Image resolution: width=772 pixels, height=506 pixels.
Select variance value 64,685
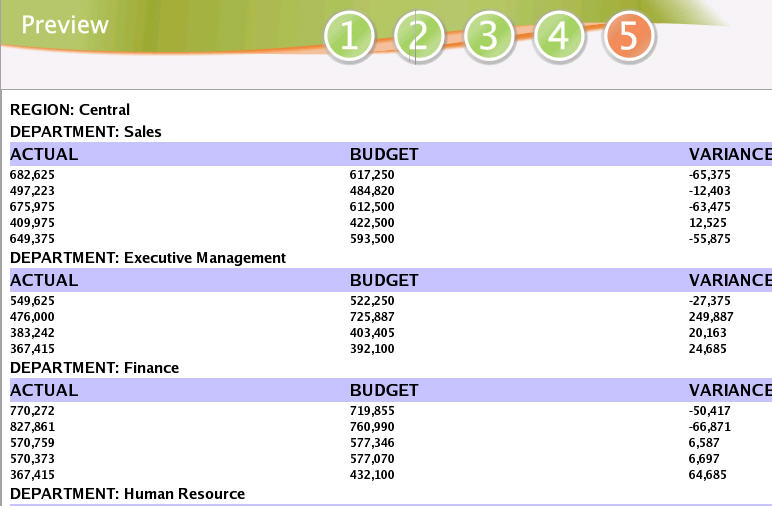(708, 475)
